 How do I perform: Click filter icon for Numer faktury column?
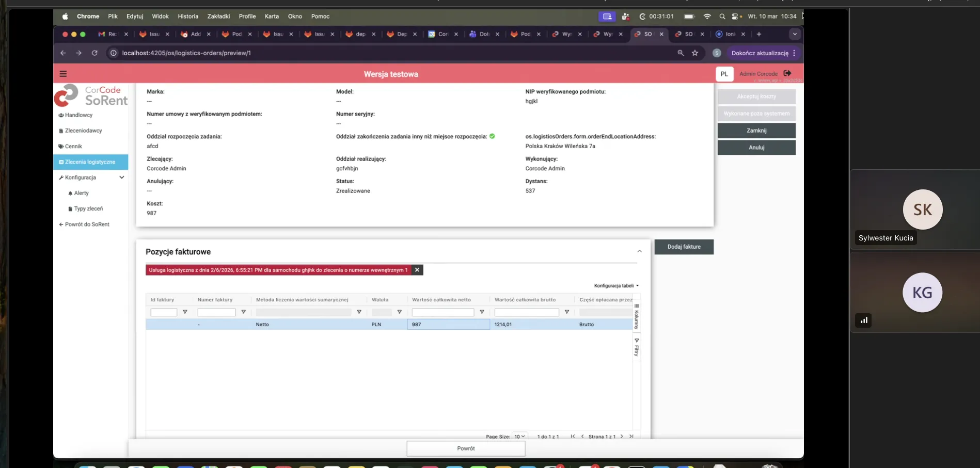(x=243, y=312)
